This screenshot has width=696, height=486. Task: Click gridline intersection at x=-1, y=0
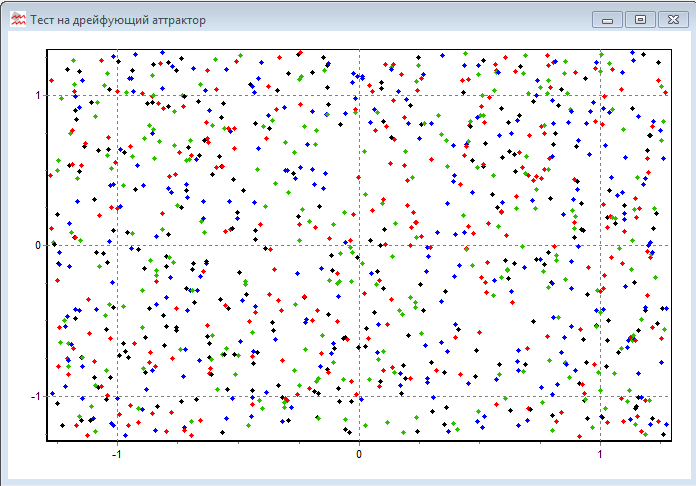tap(117, 245)
